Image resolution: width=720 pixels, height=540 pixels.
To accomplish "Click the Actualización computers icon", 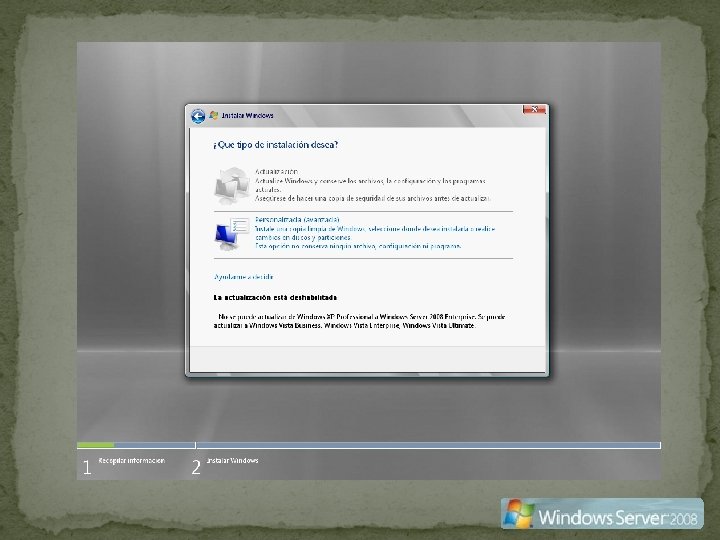I will 232,186.
